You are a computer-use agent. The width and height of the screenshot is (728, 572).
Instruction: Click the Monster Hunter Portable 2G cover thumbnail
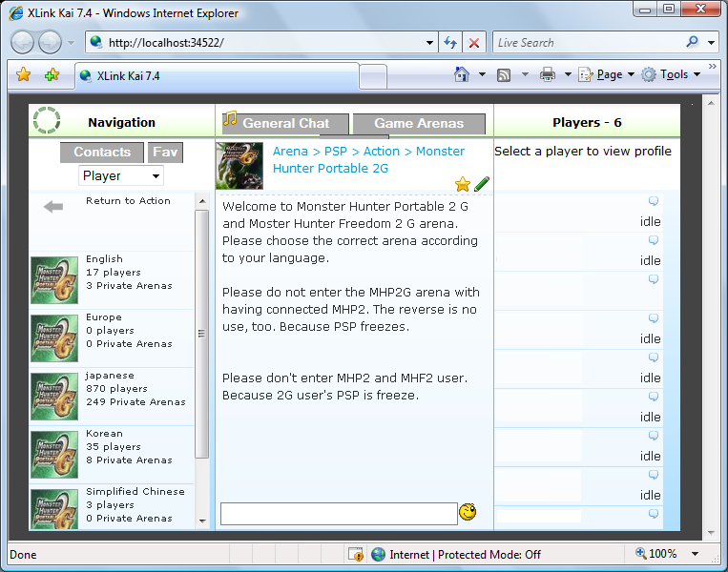pos(239,166)
